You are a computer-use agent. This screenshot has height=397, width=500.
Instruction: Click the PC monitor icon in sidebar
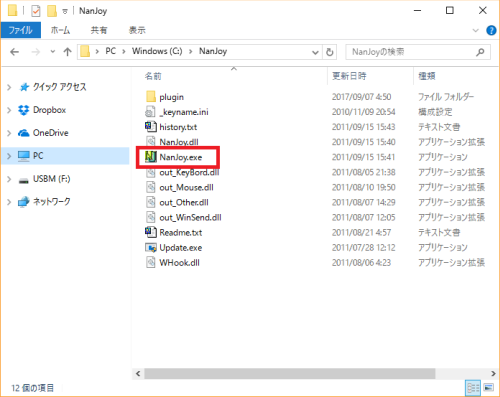[24, 156]
